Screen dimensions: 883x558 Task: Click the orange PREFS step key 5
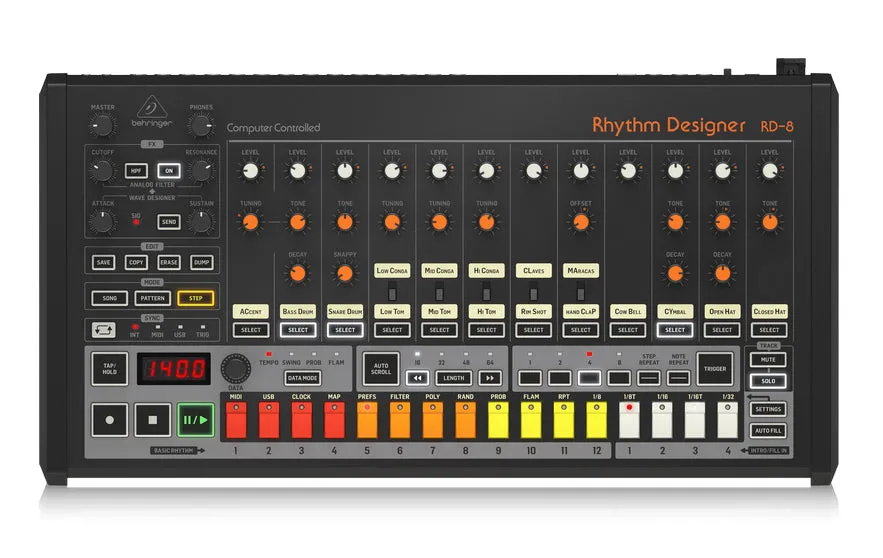click(367, 419)
